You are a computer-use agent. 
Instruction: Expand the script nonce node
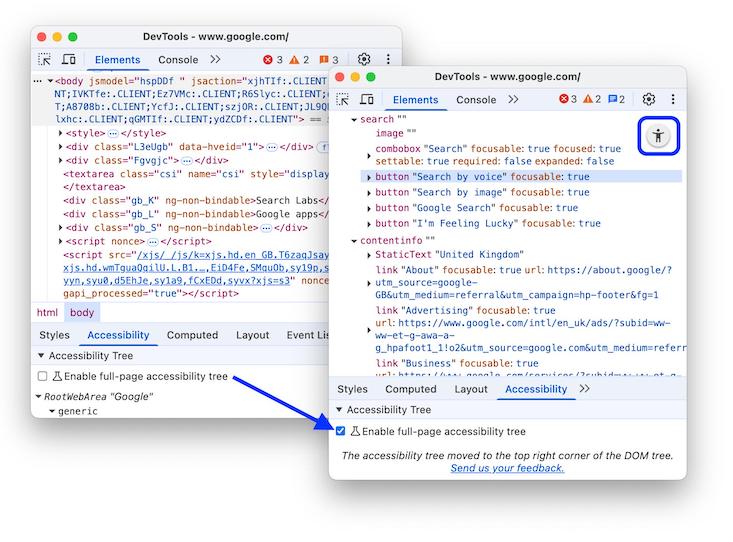(60, 241)
